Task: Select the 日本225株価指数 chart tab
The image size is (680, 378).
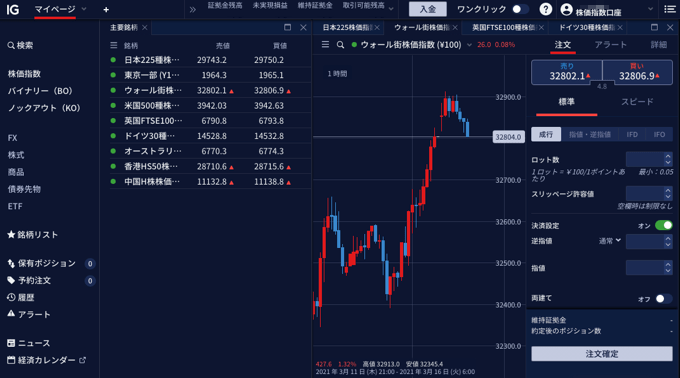Action: click(x=347, y=28)
